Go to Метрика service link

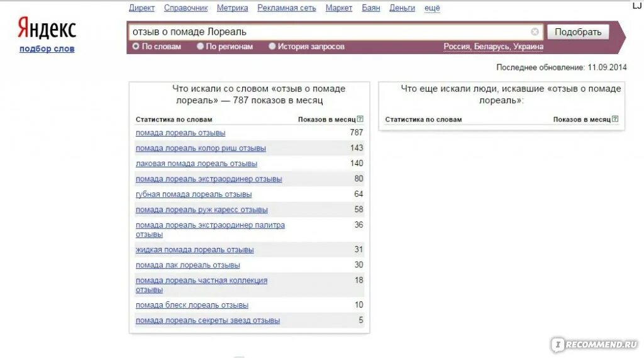coord(233,8)
